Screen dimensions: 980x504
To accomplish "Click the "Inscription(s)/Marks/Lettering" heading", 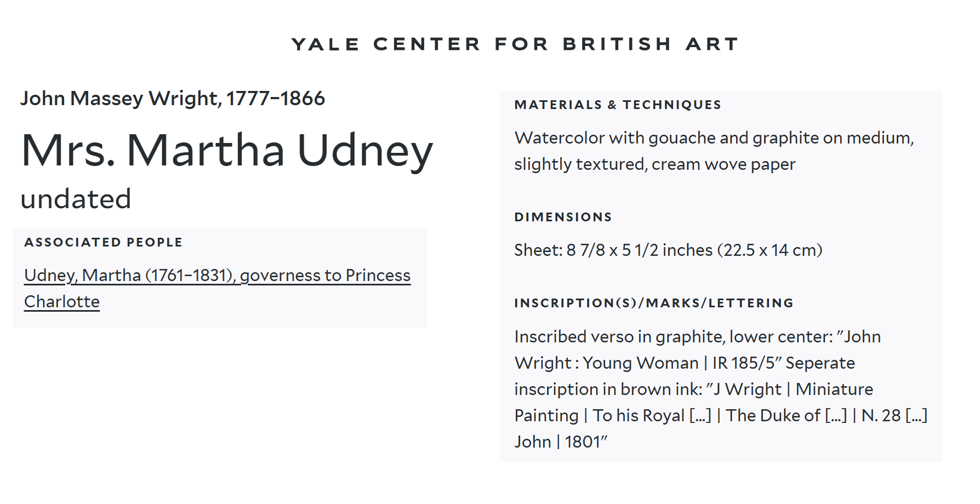I will (x=654, y=303).
